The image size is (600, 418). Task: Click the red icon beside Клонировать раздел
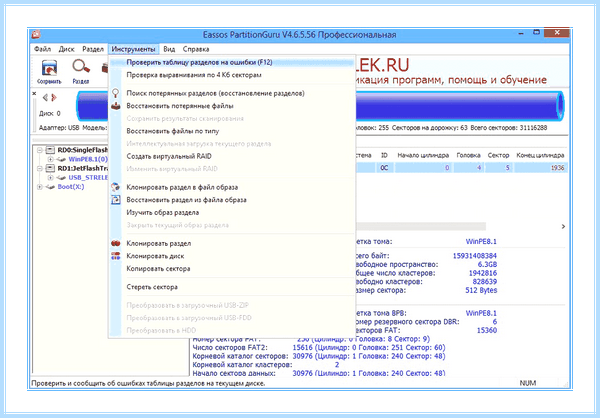[x=116, y=243]
